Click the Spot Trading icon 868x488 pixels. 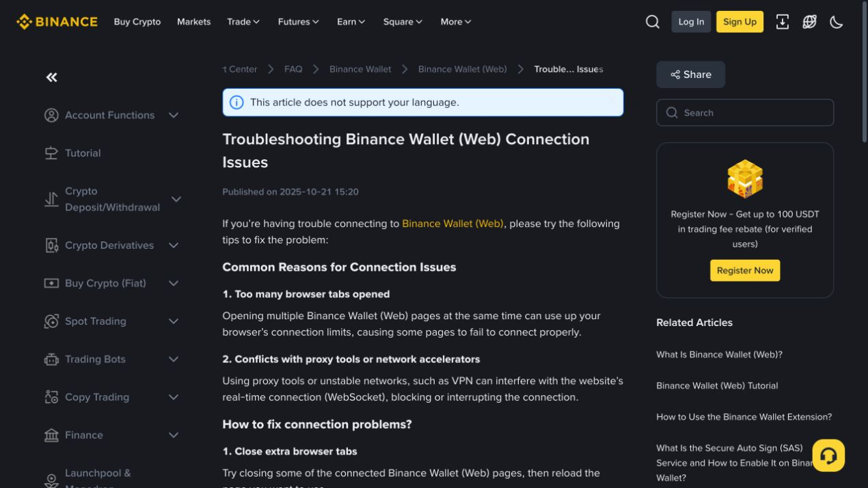pyautogui.click(x=51, y=321)
